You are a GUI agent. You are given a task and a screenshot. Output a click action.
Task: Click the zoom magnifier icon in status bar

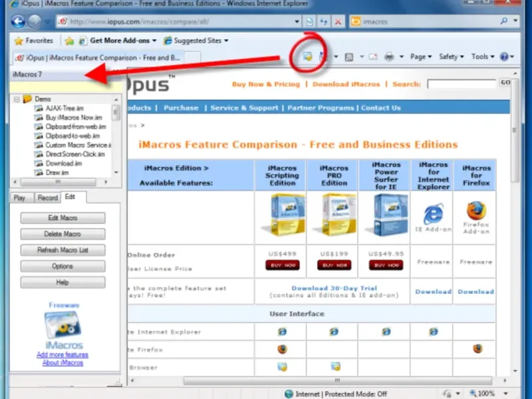pyautogui.click(x=473, y=394)
